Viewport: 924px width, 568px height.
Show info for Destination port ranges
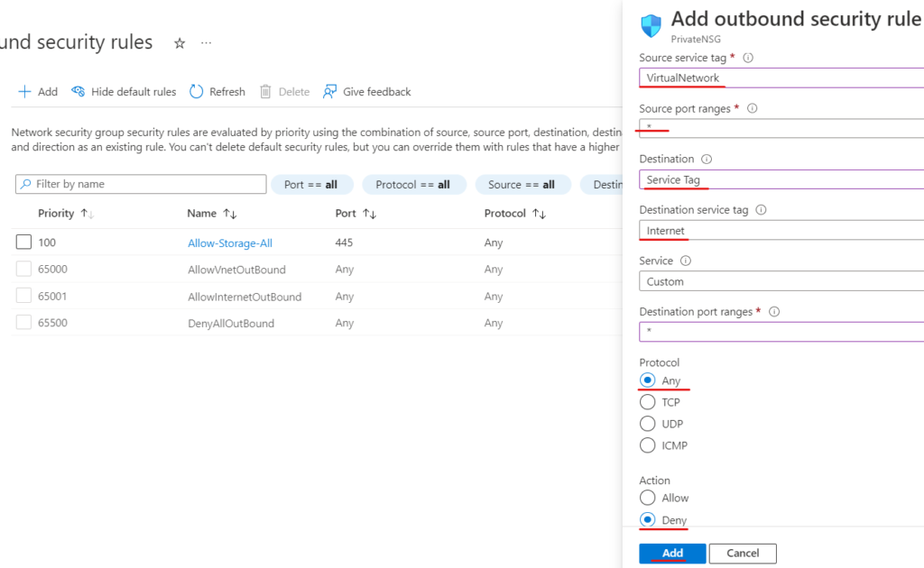pos(774,311)
